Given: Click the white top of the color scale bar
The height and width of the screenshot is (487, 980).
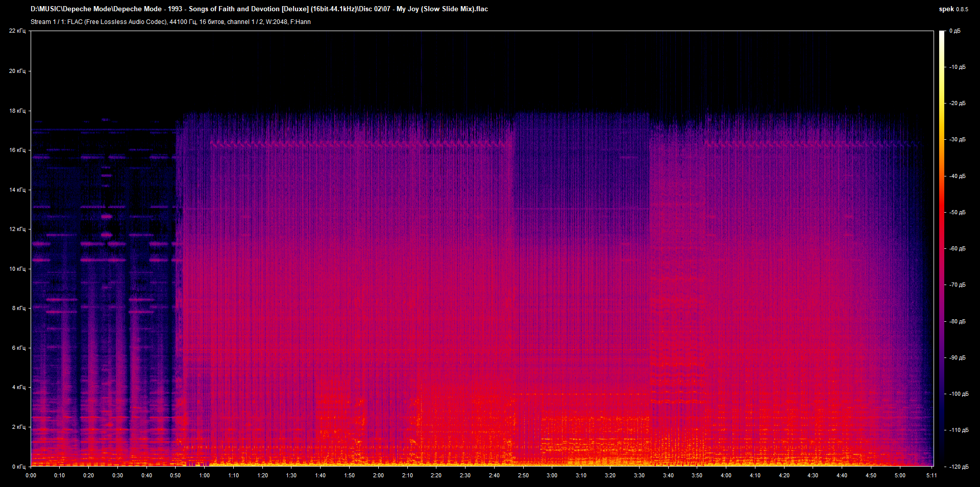Looking at the screenshot, I should point(942,35).
